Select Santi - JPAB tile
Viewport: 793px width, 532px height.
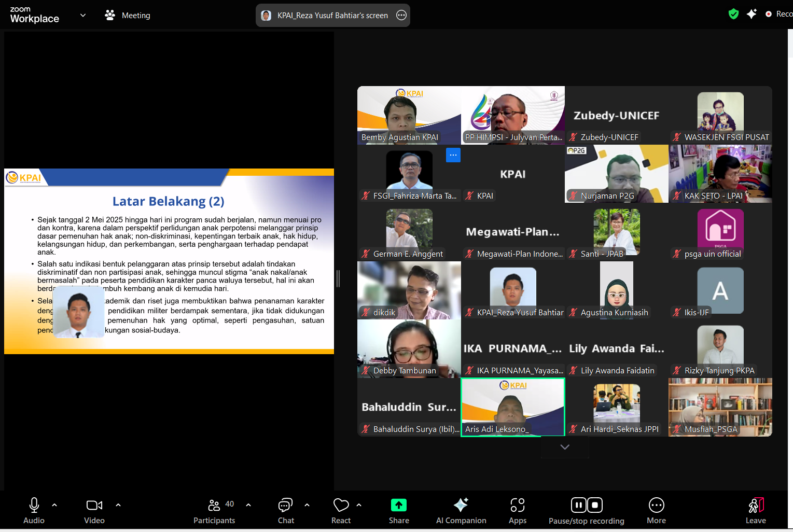click(617, 232)
